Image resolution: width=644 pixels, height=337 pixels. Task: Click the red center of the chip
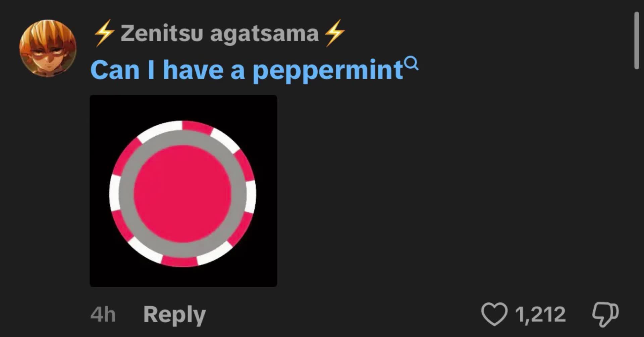tap(183, 194)
